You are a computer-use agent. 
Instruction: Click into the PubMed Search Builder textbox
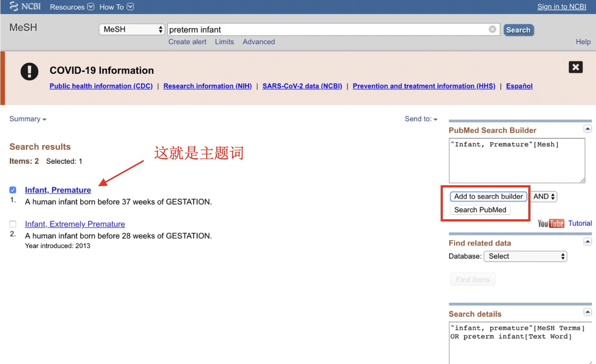(x=517, y=160)
